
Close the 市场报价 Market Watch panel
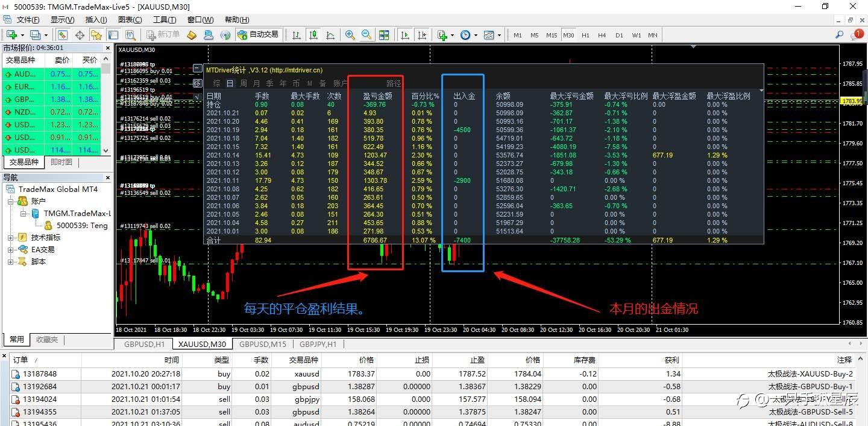click(108, 48)
